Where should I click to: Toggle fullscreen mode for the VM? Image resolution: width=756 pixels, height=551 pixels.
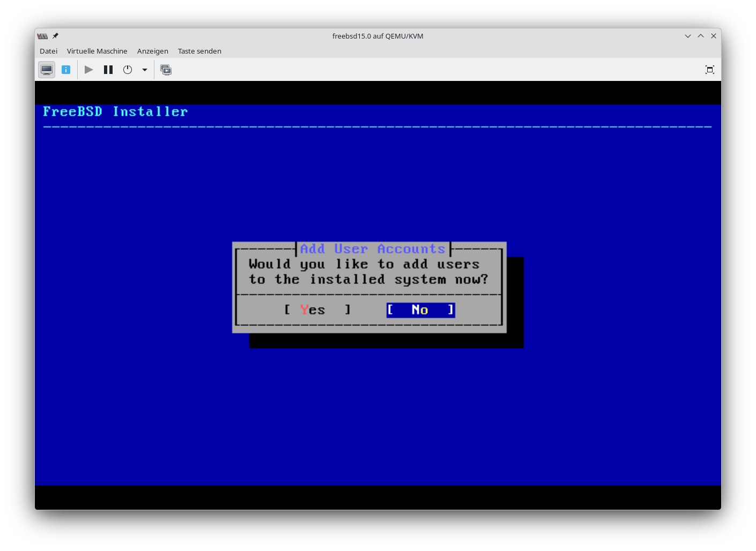tap(709, 70)
